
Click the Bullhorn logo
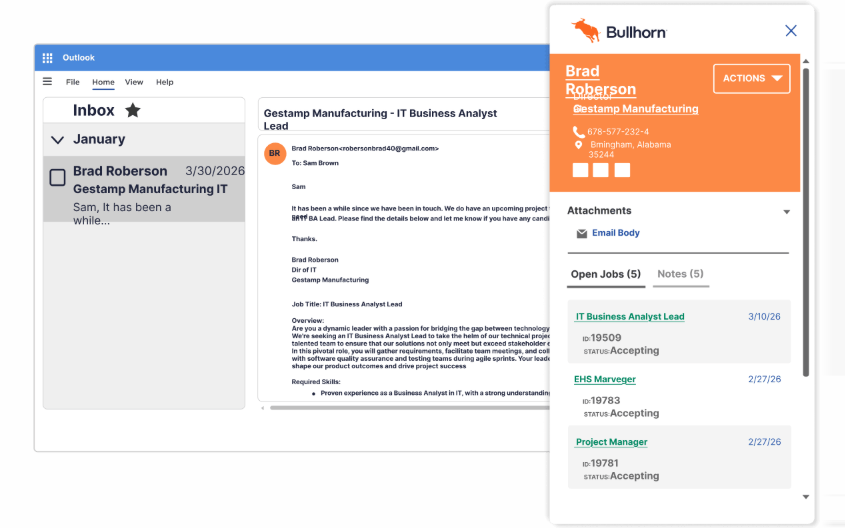pos(619,31)
